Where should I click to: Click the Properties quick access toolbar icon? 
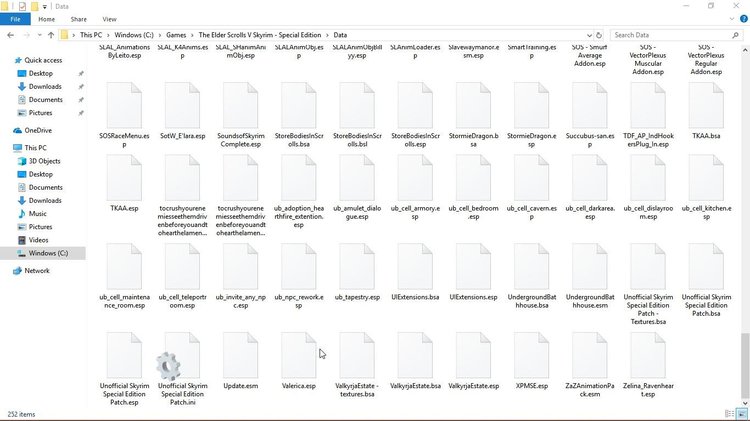click(22, 6)
